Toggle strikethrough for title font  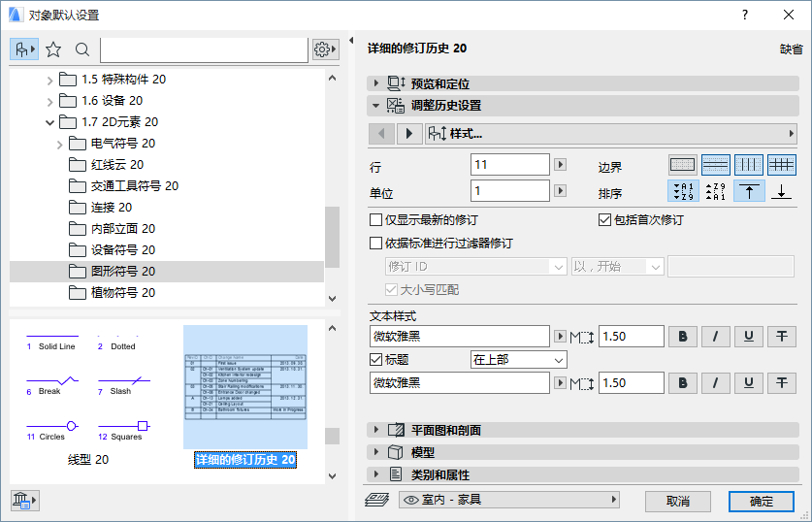pyautogui.click(x=782, y=382)
